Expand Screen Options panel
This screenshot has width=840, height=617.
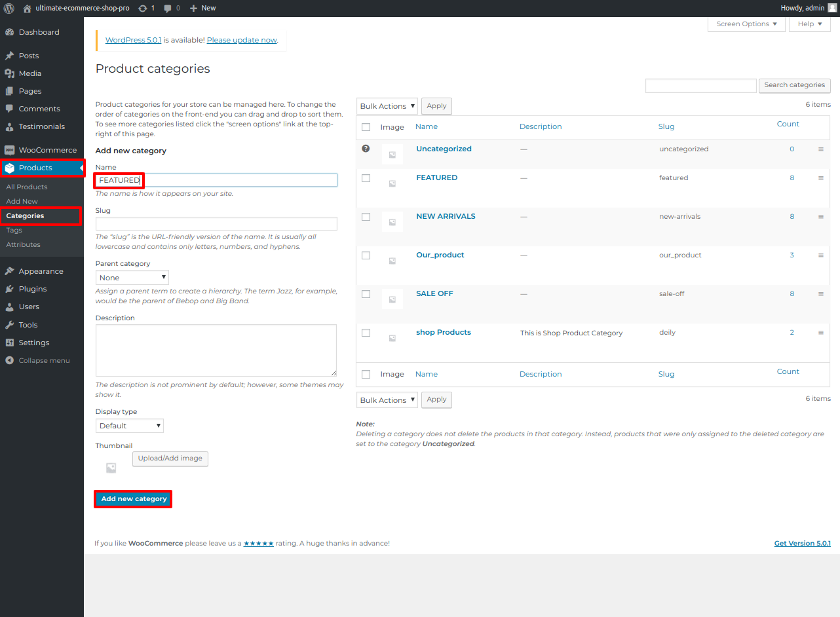746,24
